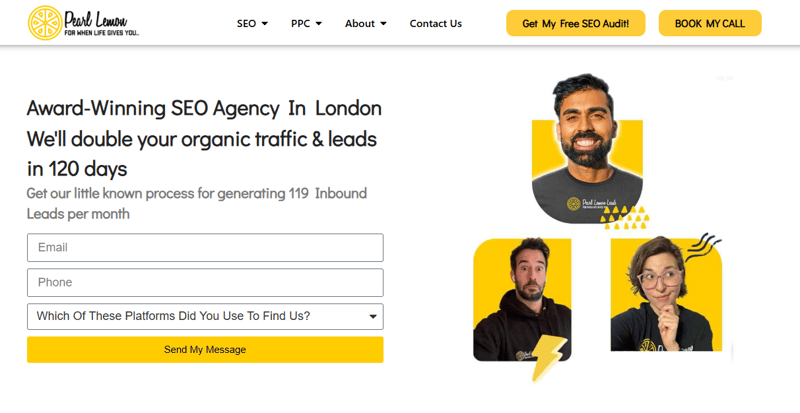Click the lemon logo on grey t-shirt
Viewport: 800px width, 413px height.
(x=573, y=204)
